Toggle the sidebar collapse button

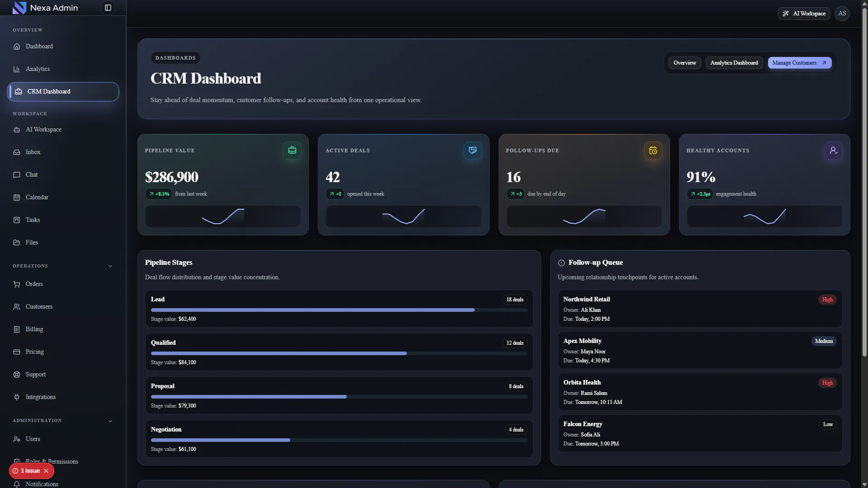coord(108,8)
